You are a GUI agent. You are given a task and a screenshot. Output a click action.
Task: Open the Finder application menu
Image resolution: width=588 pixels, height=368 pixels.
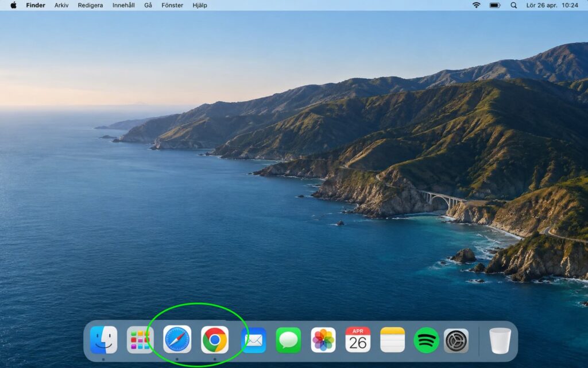click(x=36, y=5)
